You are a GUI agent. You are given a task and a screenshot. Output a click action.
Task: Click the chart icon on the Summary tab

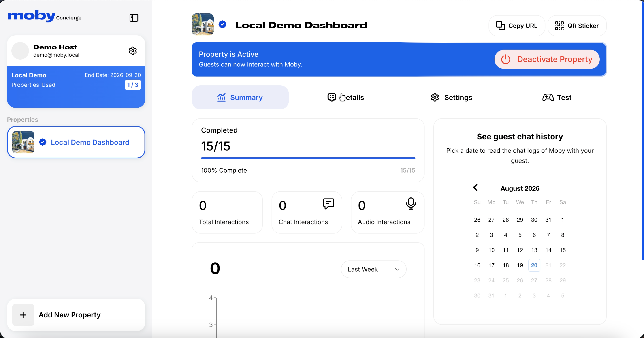tap(221, 98)
